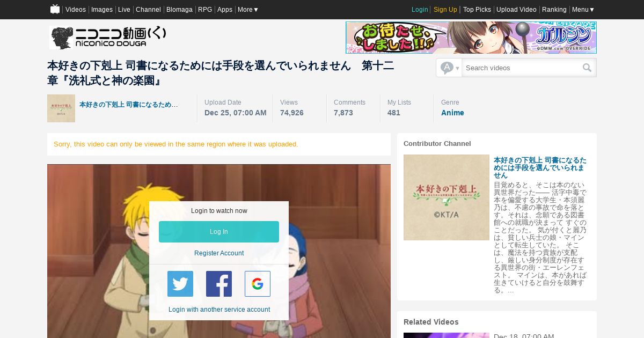Open the Live menu item

point(124,10)
